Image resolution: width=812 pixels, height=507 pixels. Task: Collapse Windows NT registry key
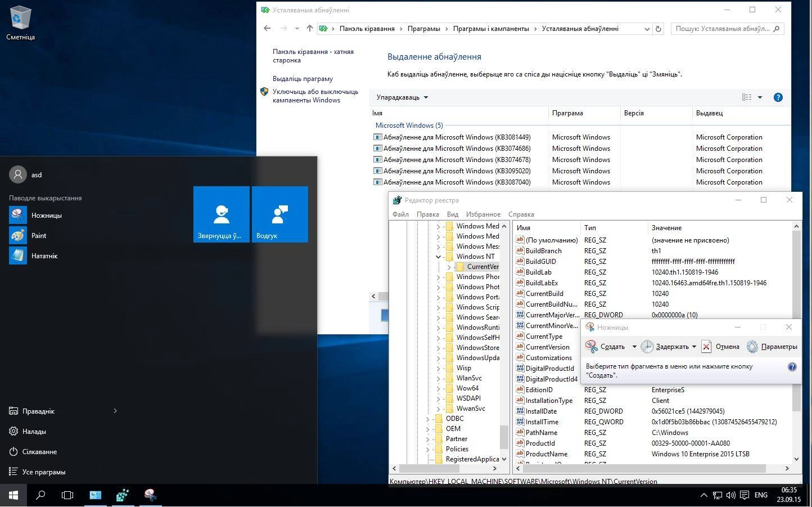(438, 257)
